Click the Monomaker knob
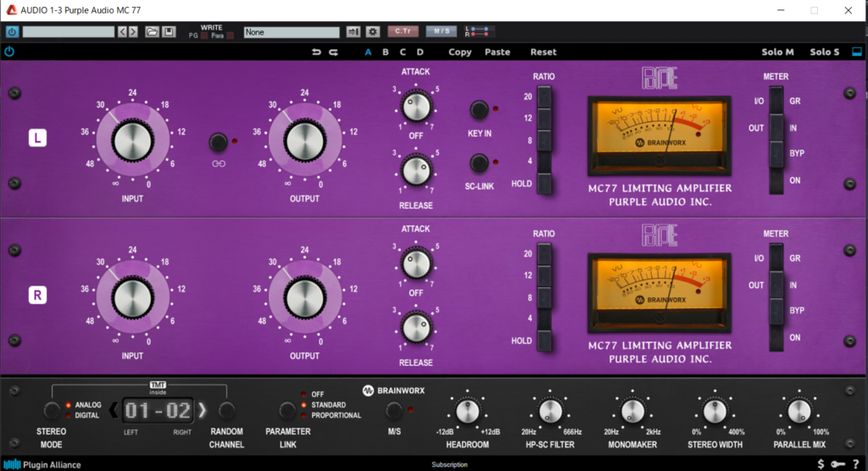868x471 pixels. coord(632,411)
